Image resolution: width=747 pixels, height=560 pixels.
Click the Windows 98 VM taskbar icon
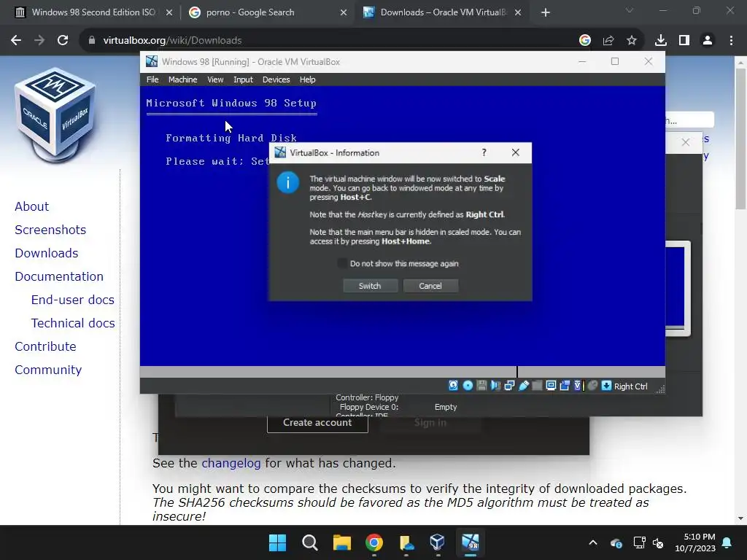tap(471, 542)
